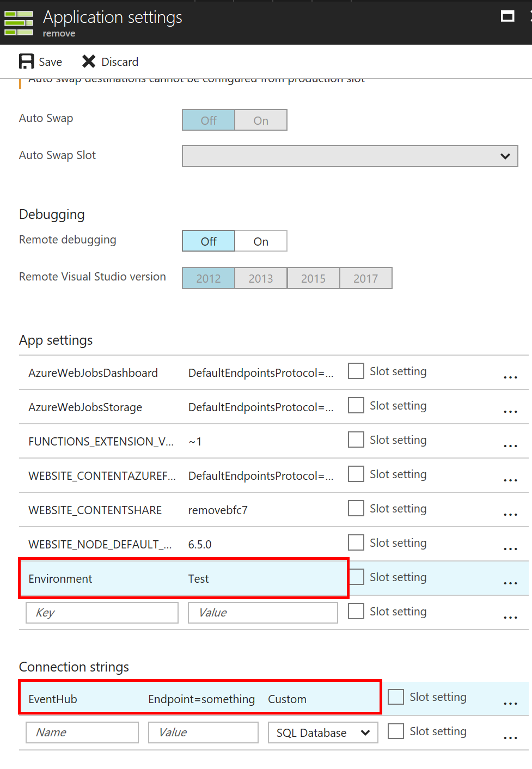This screenshot has height=769, width=532.
Task: Maximize the blade using the top-right icon
Action: [x=507, y=16]
